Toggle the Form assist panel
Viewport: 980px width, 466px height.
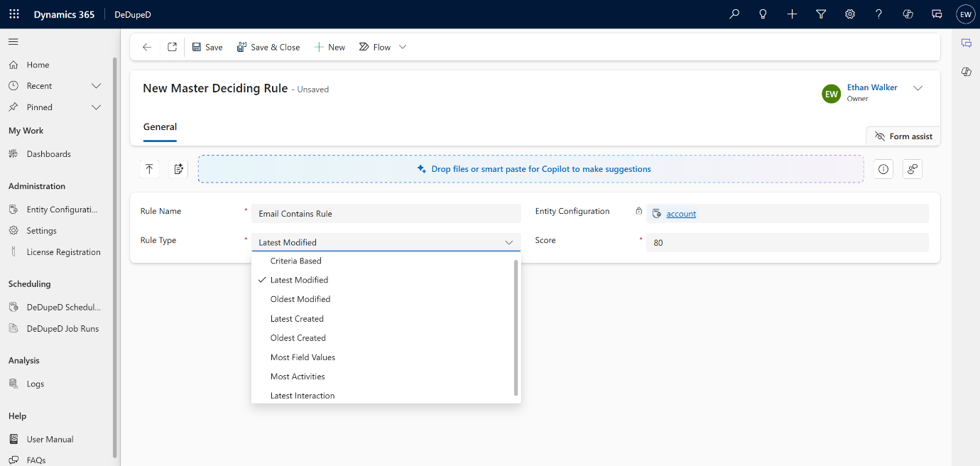(903, 136)
